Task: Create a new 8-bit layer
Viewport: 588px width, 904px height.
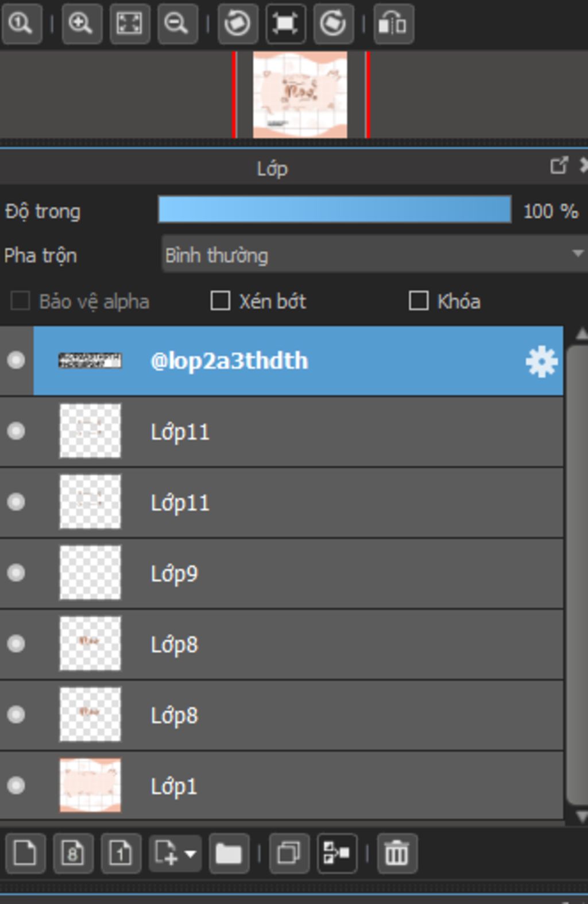Action: (x=73, y=853)
